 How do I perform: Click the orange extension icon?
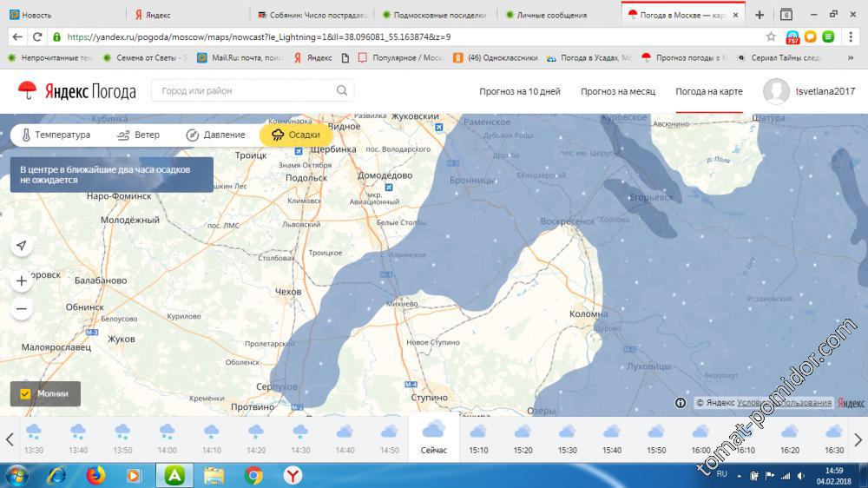click(811, 36)
